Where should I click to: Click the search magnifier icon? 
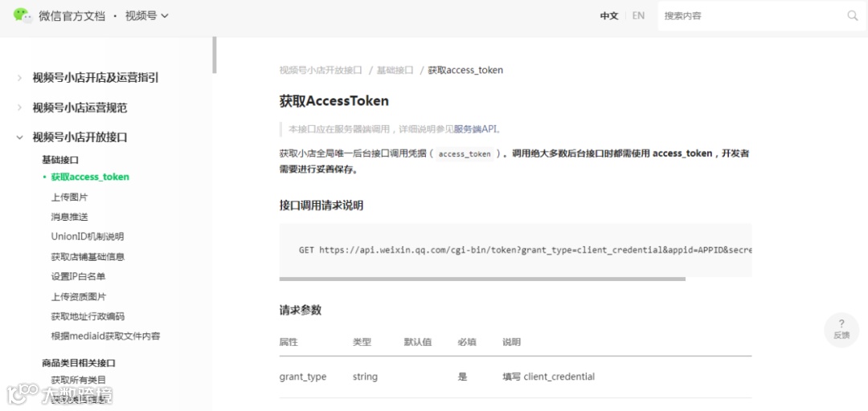point(853,15)
